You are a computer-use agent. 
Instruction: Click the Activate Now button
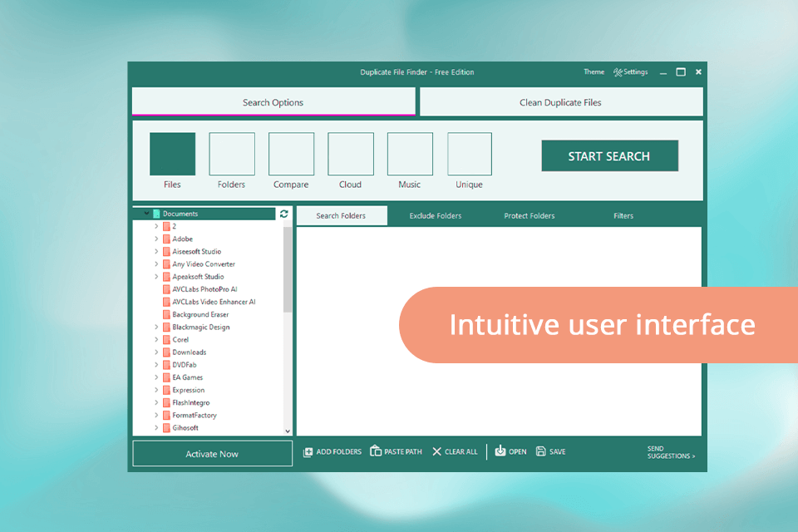click(212, 454)
